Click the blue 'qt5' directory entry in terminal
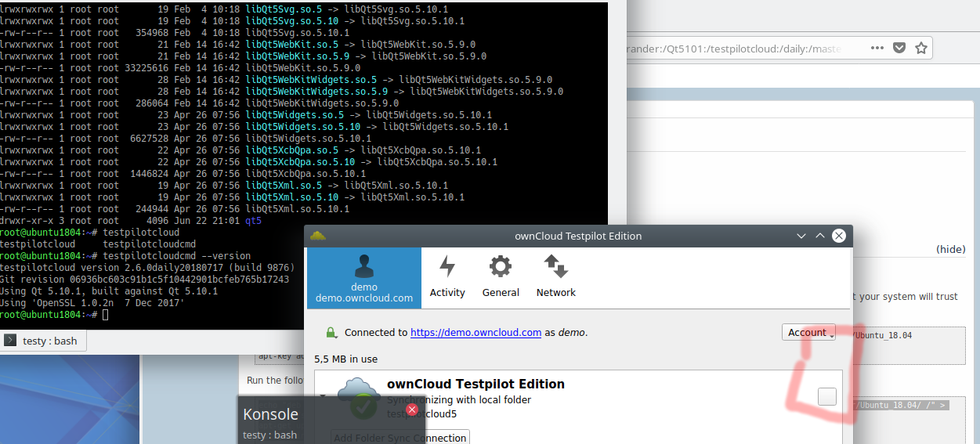The image size is (980, 444). [x=254, y=221]
